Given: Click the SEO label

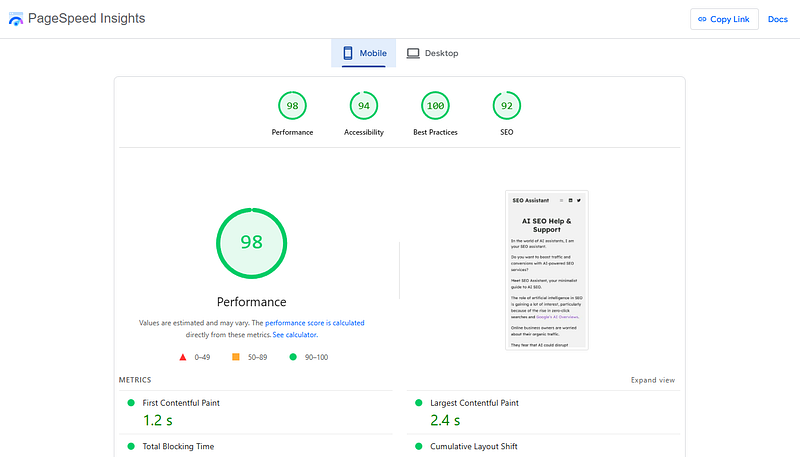Looking at the screenshot, I should 507,132.
